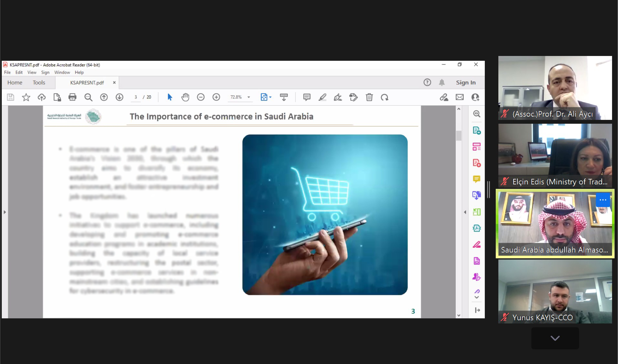Switch to the Tools tab

coord(39,82)
